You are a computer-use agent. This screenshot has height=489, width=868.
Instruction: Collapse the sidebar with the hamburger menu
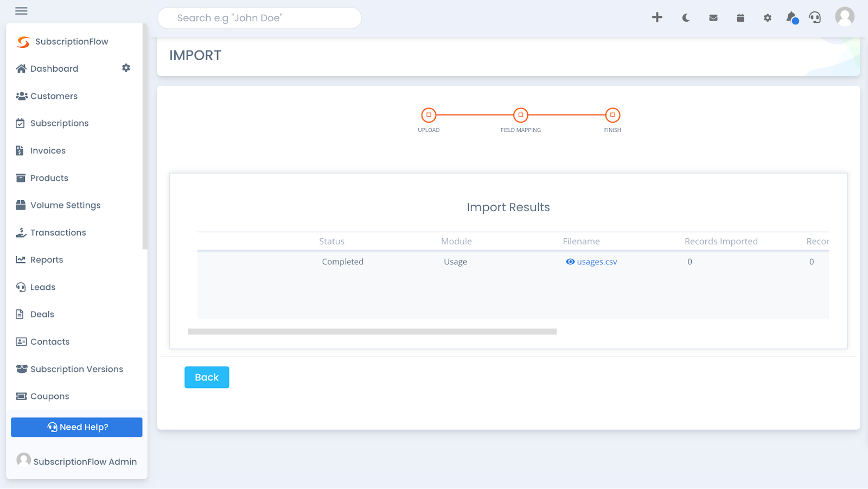21,11
